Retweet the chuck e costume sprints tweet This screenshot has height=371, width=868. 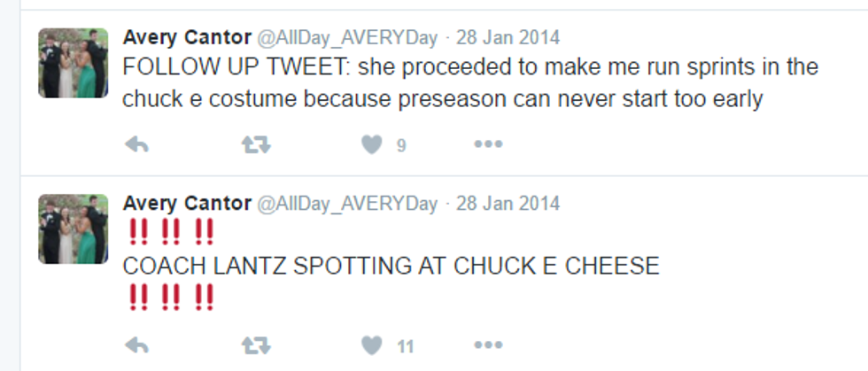point(255,145)
